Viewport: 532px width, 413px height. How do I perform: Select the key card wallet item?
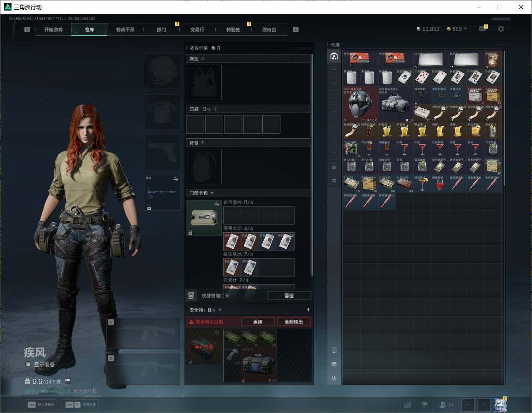pyautogui.click(x=204, y=218)
